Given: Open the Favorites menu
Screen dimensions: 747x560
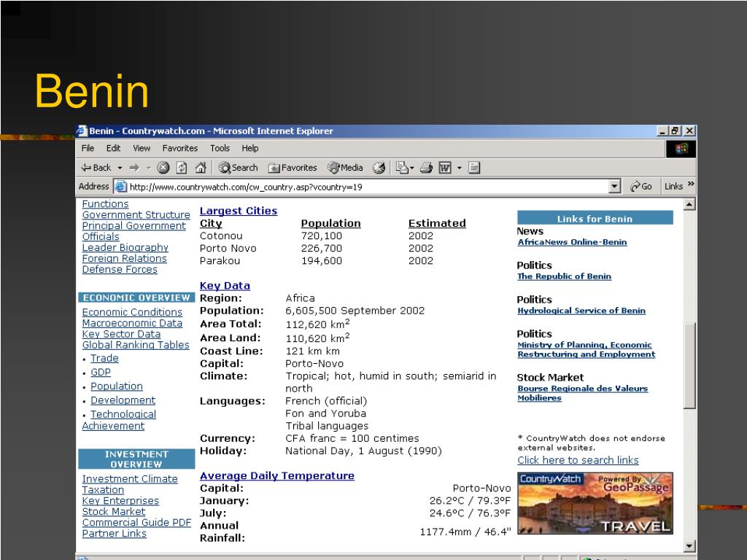Looking at the screenshot, I should 180,149.
